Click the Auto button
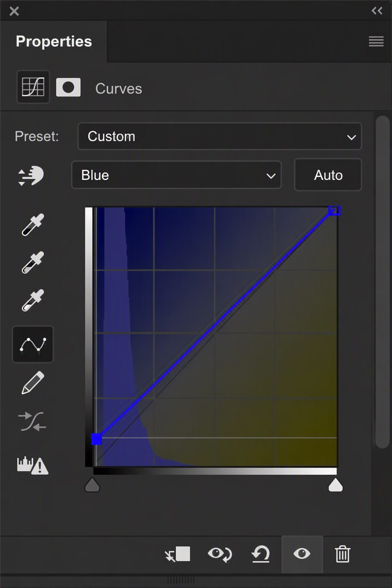The width and height of the screenshot is (392, 588). 328,175
